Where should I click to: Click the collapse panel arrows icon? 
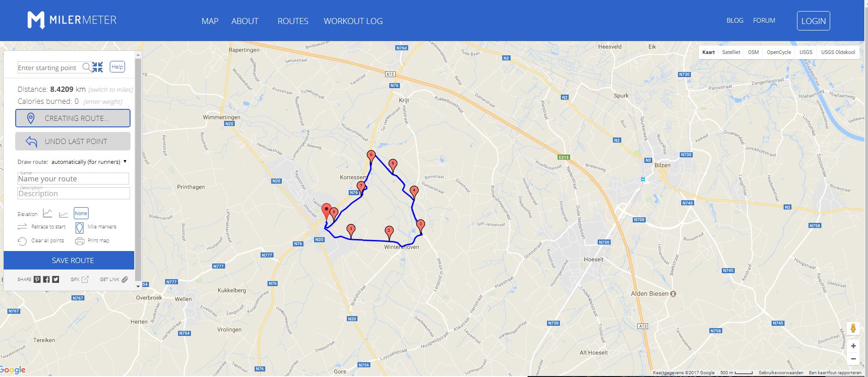(97, 67)
